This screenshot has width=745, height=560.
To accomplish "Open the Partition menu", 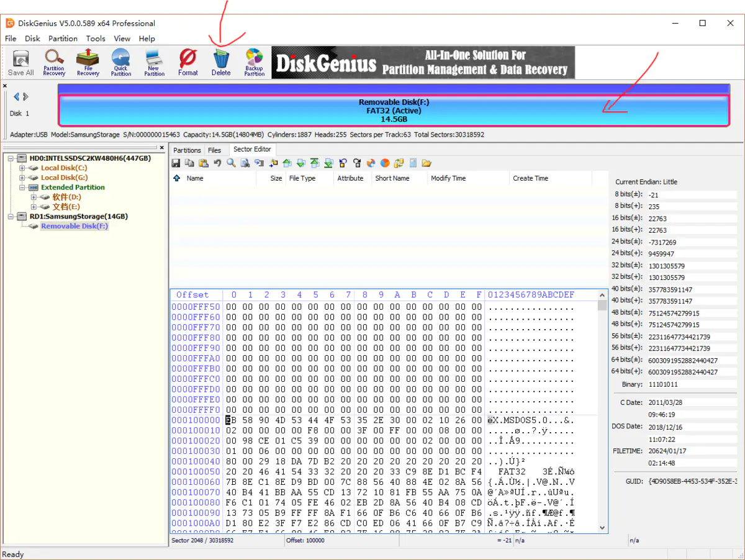I will (62, 38).
